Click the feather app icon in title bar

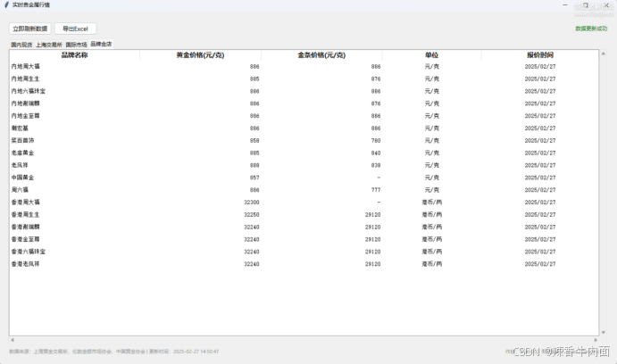6,4
